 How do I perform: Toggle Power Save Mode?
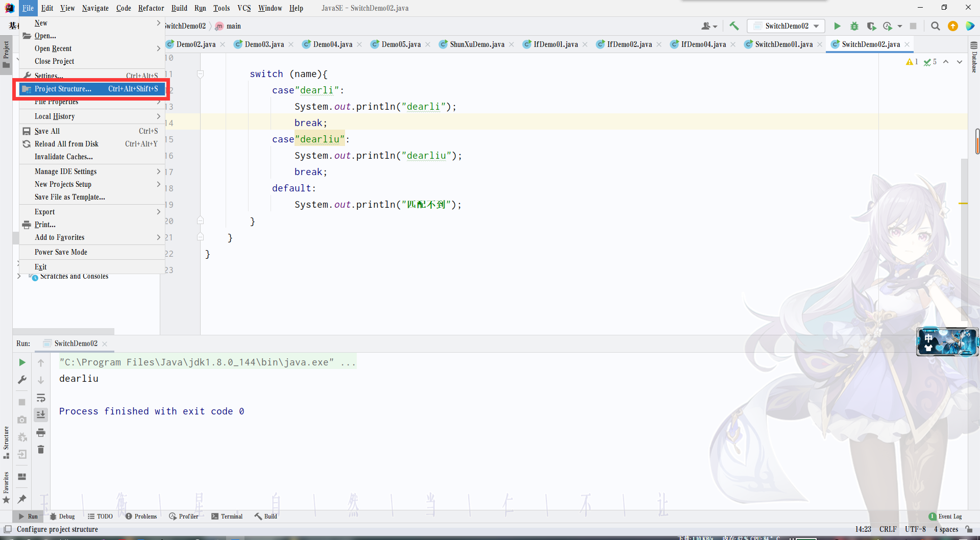pos(61,252)
